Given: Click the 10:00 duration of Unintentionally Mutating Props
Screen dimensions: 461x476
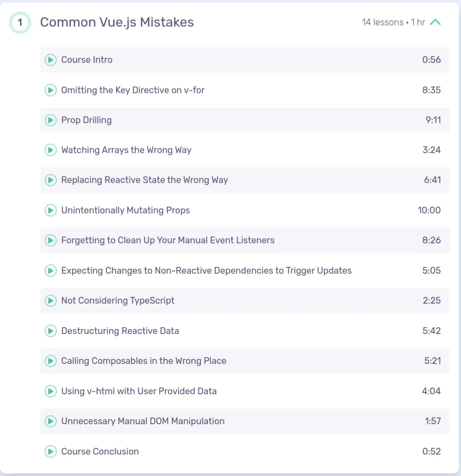Looking at the screenshot, I should [429, 210].
